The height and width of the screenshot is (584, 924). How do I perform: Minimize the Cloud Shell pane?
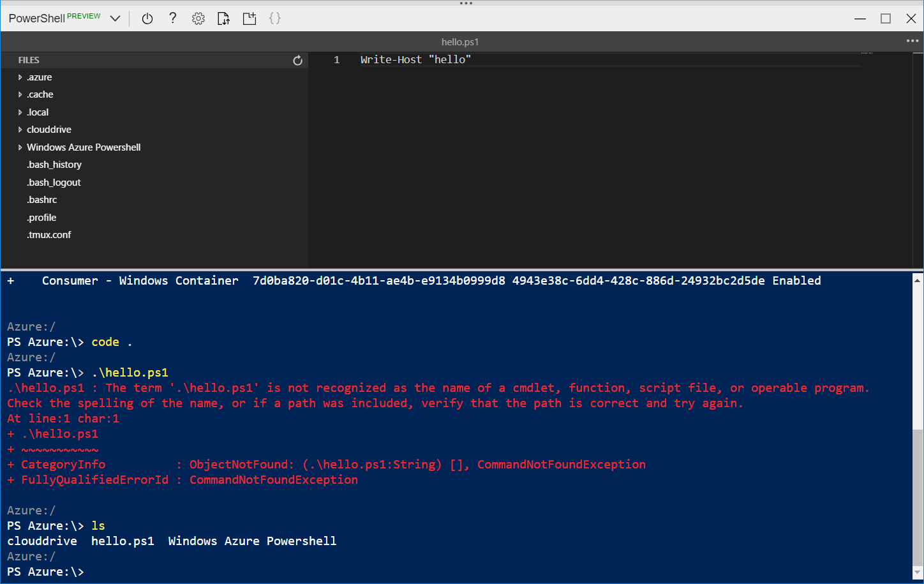point(860,19)
